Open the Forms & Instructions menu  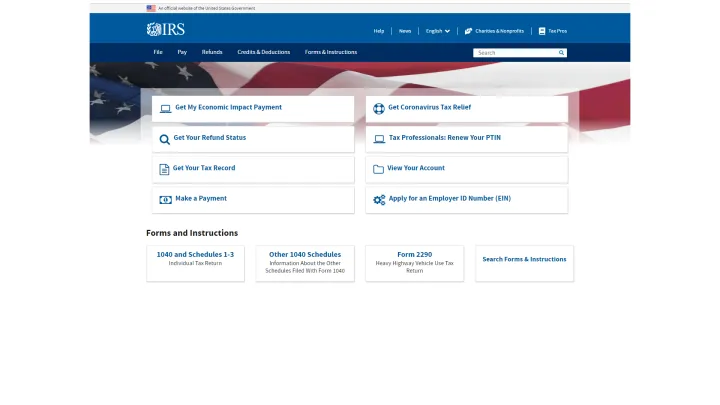(x=331, y=52)
